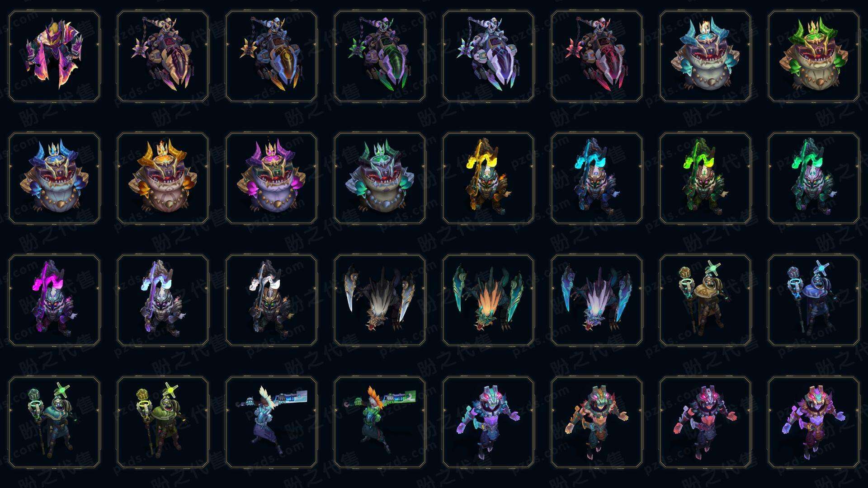Pick the green Rell mounted chroma
This screenshot has height=488, width=868.
[x=380, y=56]
